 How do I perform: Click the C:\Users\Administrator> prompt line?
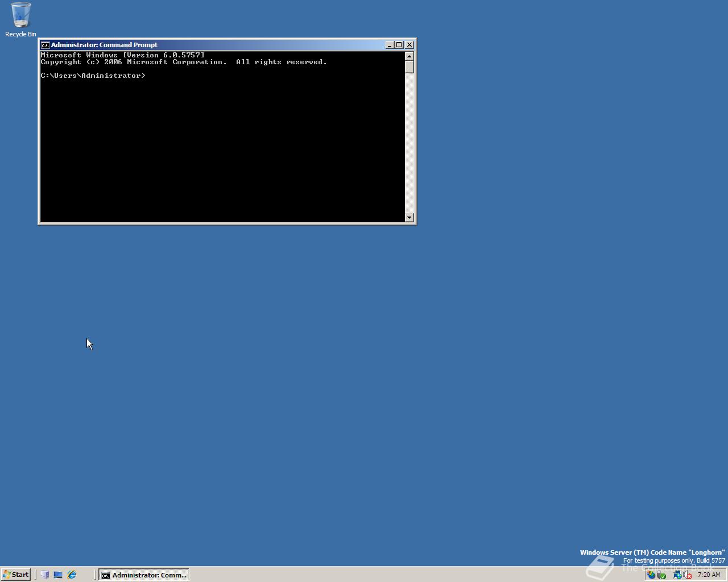coord(93,76)
